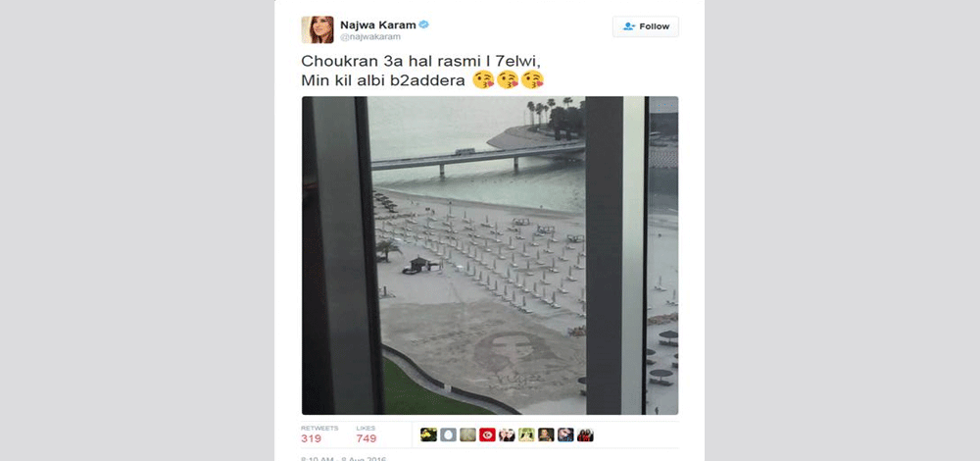Click the Tunisia flag avatar
The height and width of the screenshot is (461, 980).
click(487, 435)
